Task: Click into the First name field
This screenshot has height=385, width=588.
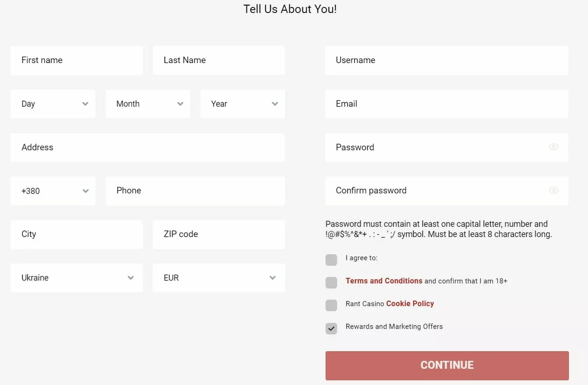Action: pyautogui.click(x=77, y=60)
